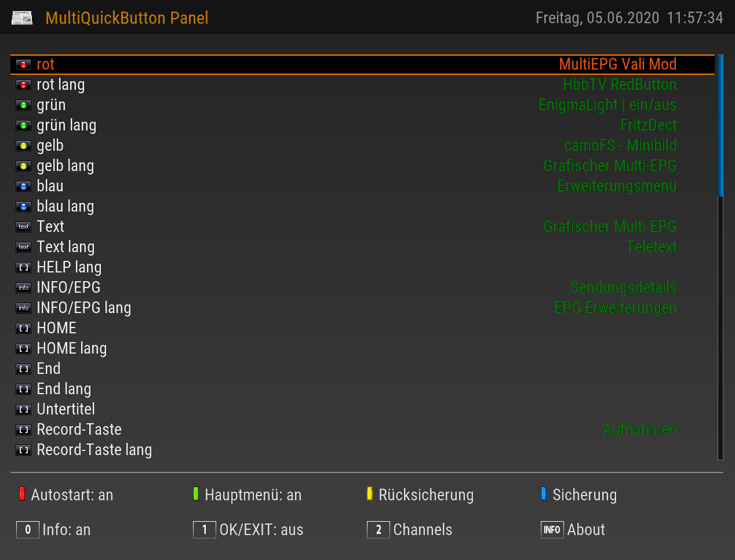This screenshot has width=735, height=560.
Task: Toggle the red Autostart: an option
Action: 66,494
